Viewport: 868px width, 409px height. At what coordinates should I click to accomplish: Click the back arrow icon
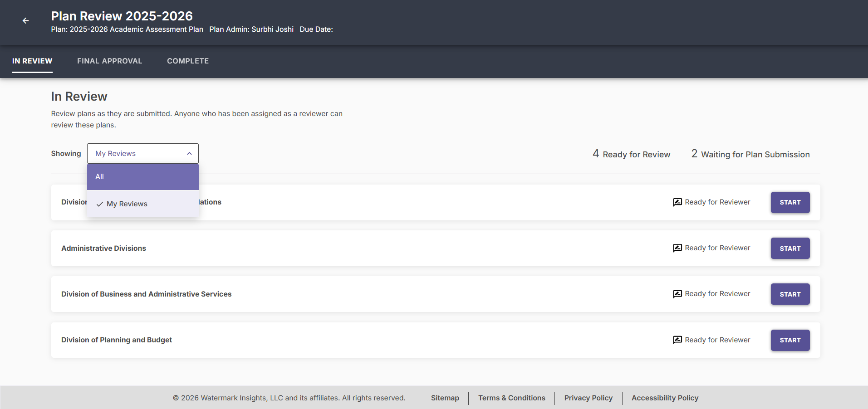pos(26,20)
